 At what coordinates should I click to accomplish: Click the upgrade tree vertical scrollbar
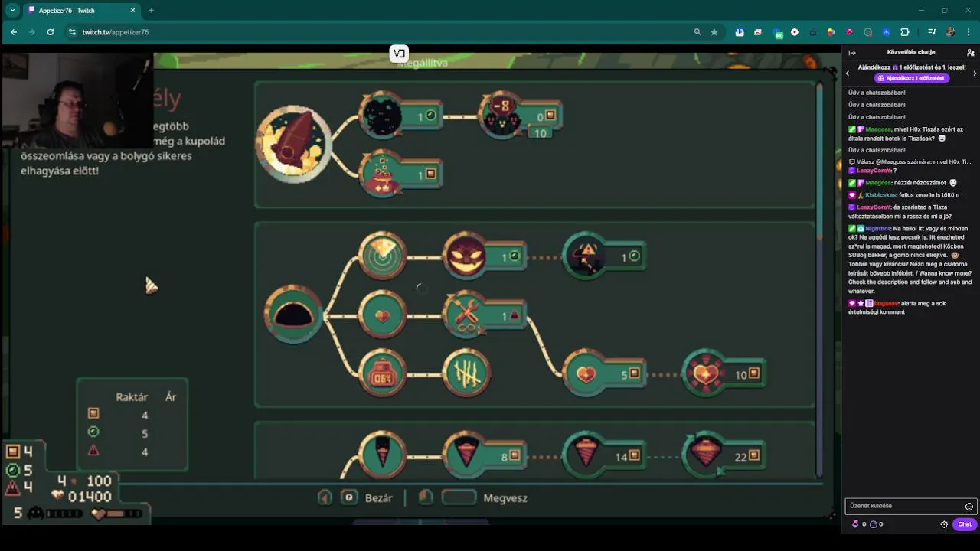(820, 279)
